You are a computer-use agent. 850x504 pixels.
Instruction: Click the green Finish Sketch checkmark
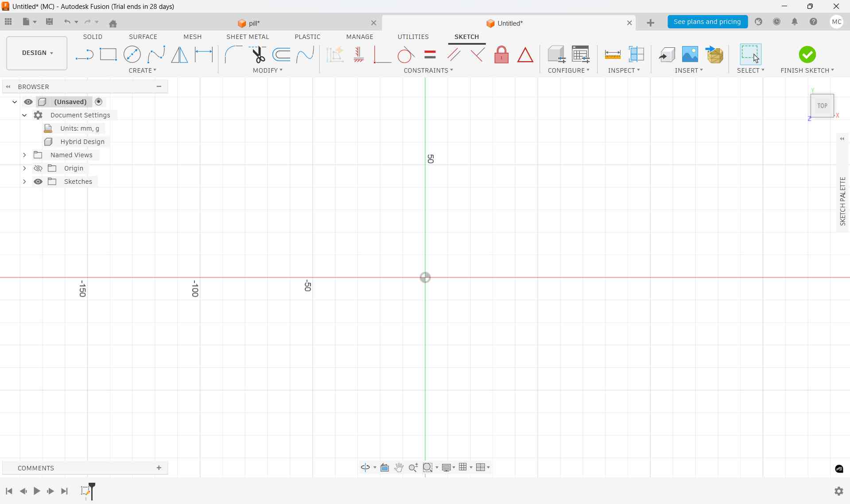pos(807,54)
